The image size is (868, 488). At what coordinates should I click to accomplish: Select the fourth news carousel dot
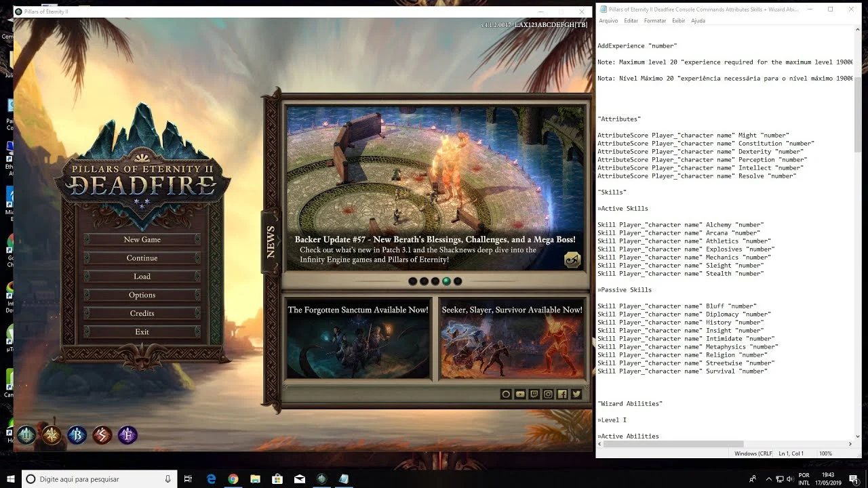[446, 281]
